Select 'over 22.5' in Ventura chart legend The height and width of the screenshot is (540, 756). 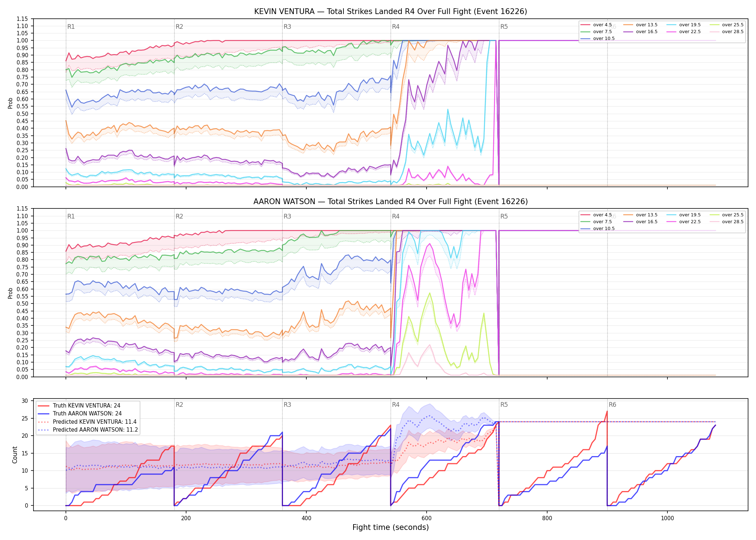690,32
